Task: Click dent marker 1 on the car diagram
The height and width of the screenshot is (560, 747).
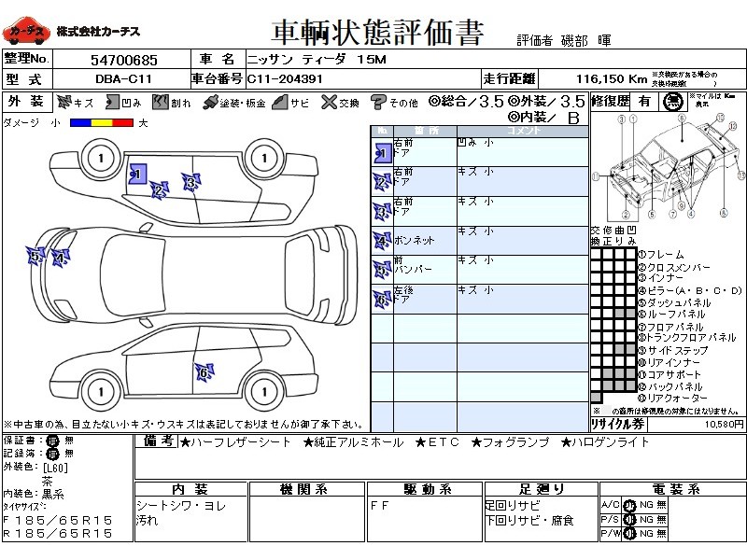Action: click(x=137, y=174)
